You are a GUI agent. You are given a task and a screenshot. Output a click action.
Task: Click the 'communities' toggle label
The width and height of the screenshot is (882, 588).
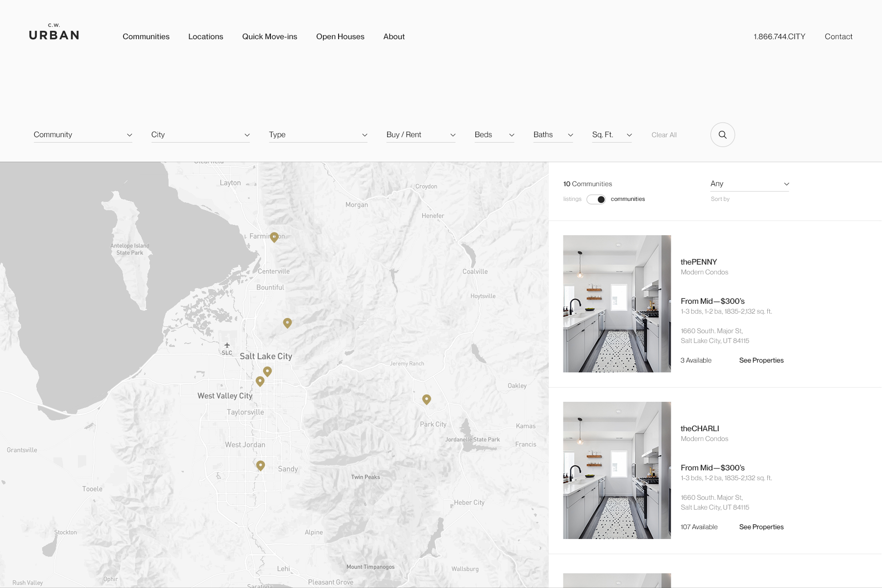point(628,199)
